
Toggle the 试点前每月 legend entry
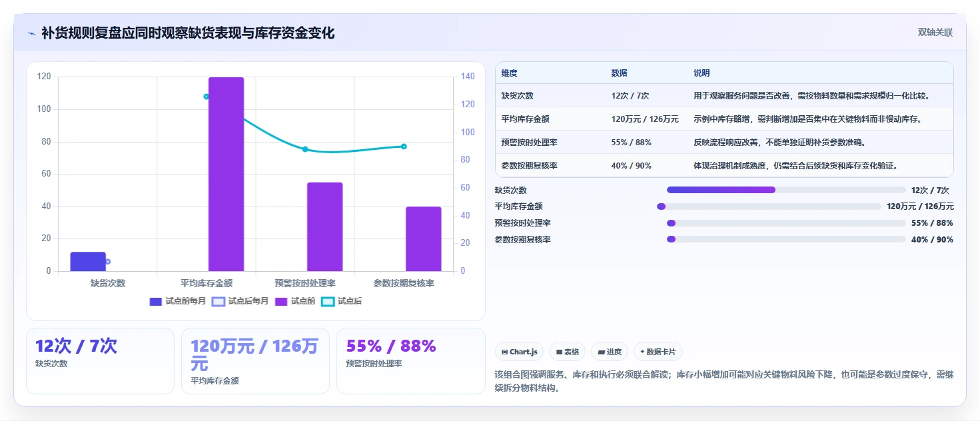tap(178, 301)
